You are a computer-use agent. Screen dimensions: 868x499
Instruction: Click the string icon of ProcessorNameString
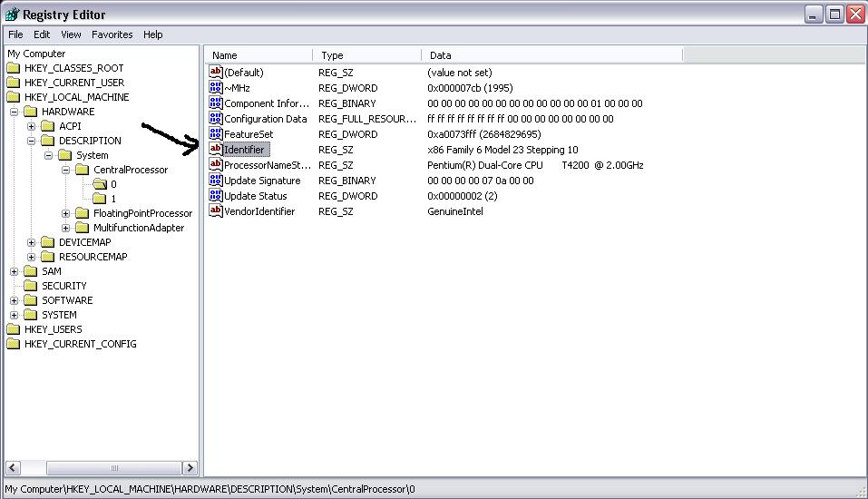click(215, 164)
